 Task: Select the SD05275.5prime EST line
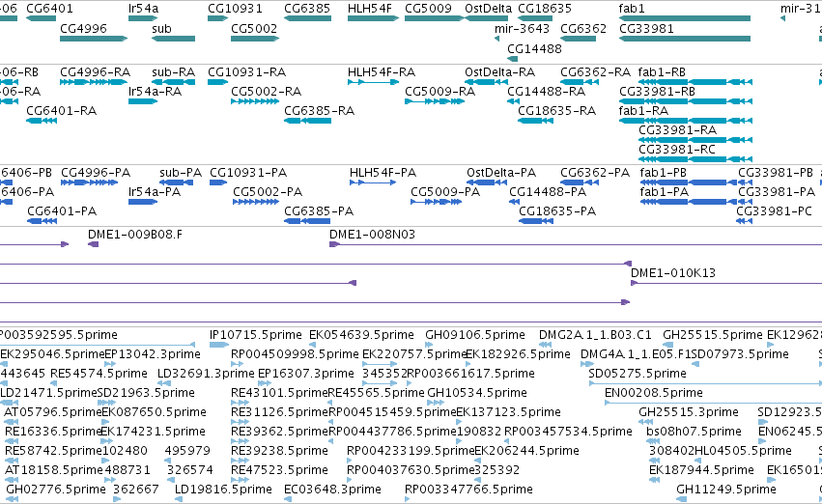click(x=705, y=383)
